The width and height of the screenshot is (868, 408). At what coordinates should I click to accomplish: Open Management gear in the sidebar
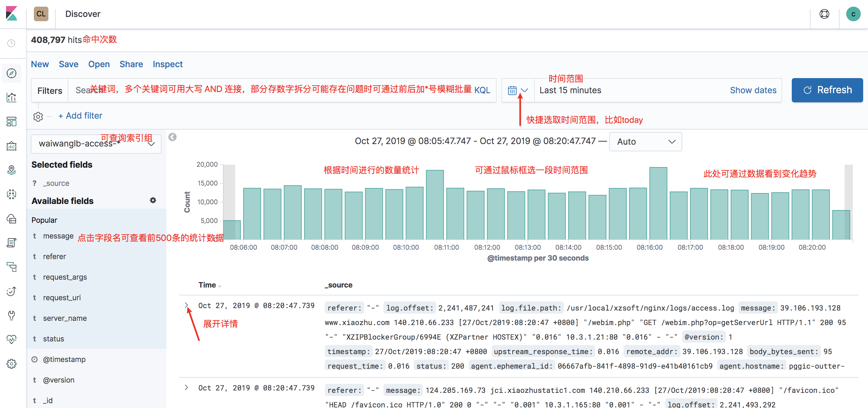pyautogui.click(x=11, y=364)
